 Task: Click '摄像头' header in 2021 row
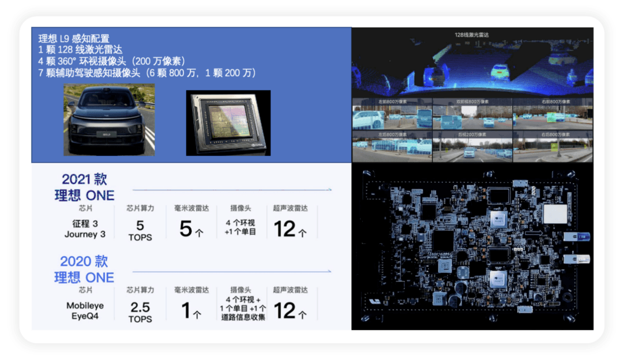[x=241, y=208]
